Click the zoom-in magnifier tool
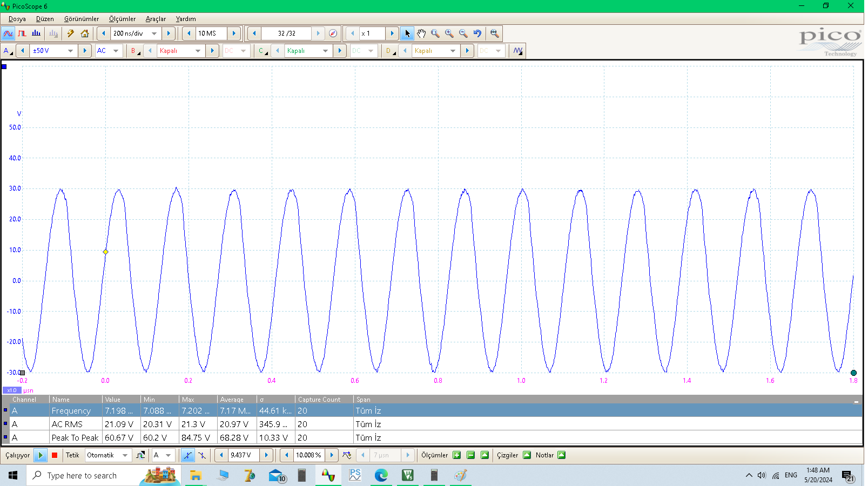This screenshot has width=868, height=486. click(x=449, y=33)
